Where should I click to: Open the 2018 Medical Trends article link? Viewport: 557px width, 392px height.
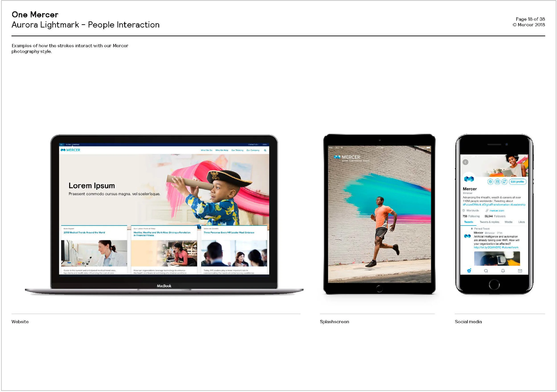pyautogui.click(x=84, y=232)
